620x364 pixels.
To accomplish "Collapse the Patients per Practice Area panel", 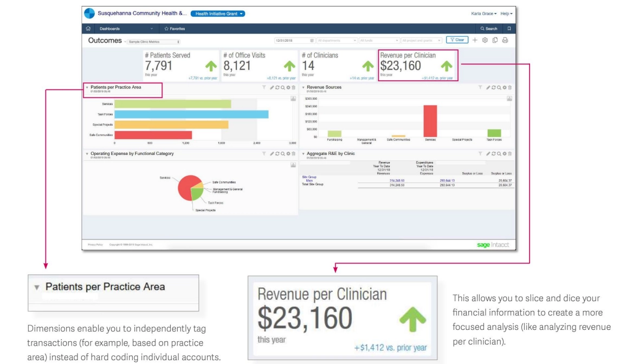I will coord(87,87).
